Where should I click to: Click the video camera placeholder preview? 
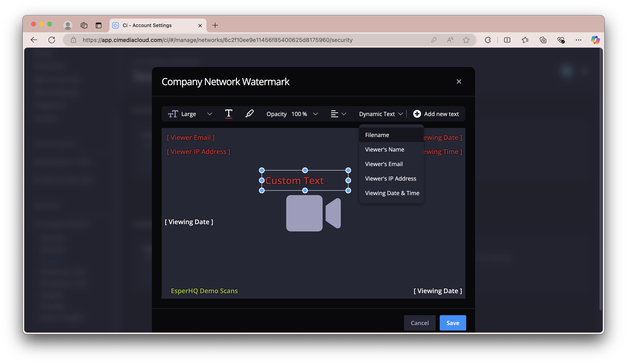[313, 213]
